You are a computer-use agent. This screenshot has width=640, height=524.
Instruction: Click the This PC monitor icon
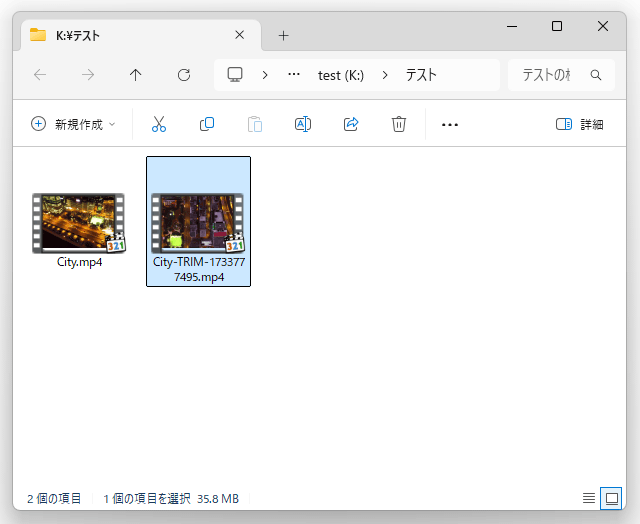235,75
